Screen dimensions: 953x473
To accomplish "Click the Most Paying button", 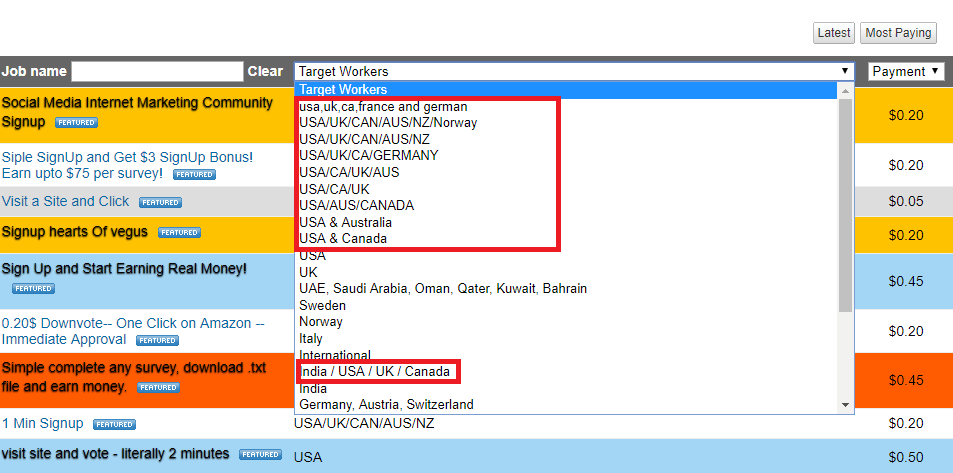I will pos(898,33).
